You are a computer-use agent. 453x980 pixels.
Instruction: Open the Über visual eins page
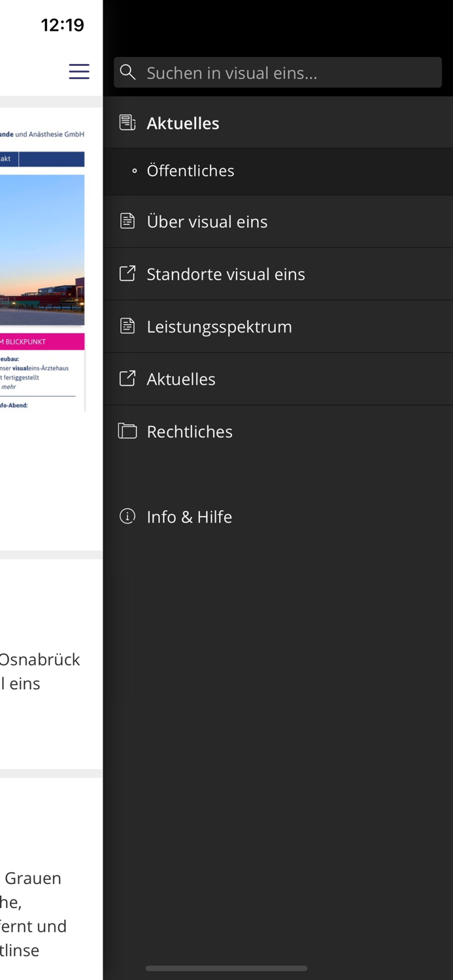coord(207,221)
